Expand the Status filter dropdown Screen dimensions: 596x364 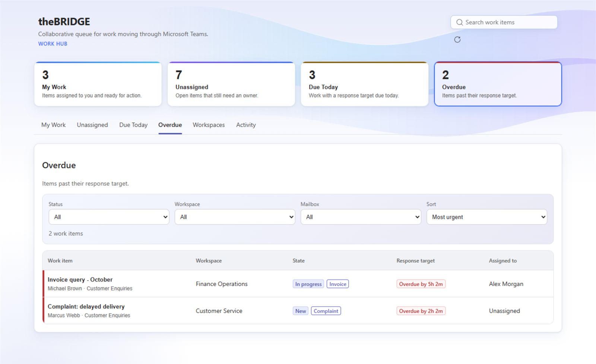[109, 217]
